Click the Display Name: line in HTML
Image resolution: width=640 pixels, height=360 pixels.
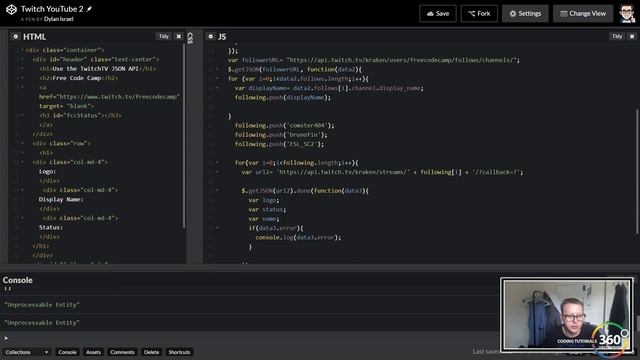pyautogui.click(x=61, y=199)
